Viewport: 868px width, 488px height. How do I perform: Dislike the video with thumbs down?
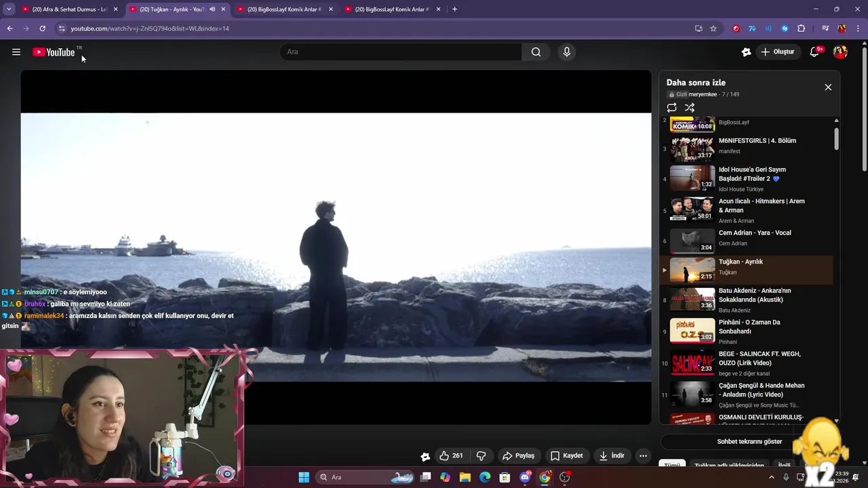point(481,455)
